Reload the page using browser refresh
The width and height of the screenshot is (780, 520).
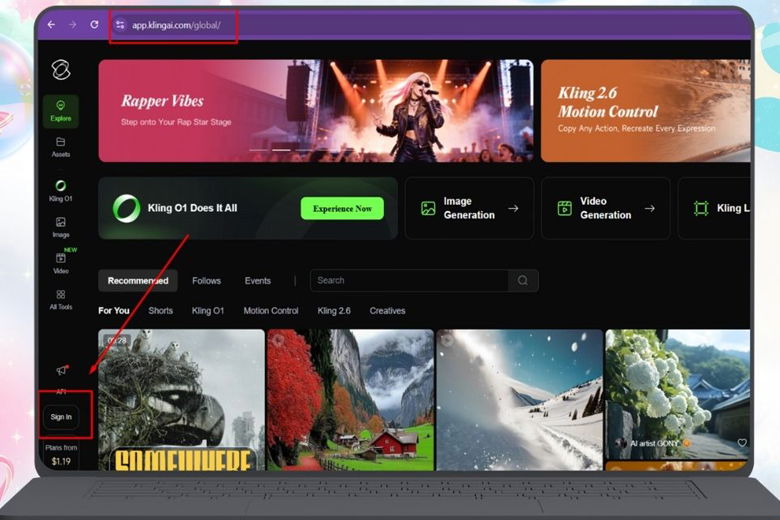(94, 24)
